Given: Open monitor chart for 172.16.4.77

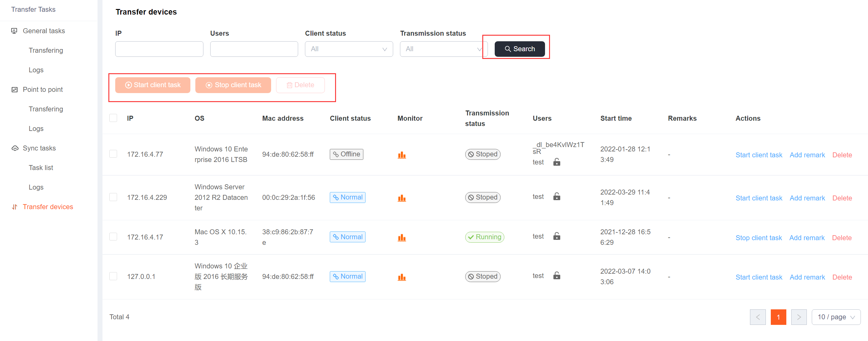Looking at the screenshot, I should point(402,155).
